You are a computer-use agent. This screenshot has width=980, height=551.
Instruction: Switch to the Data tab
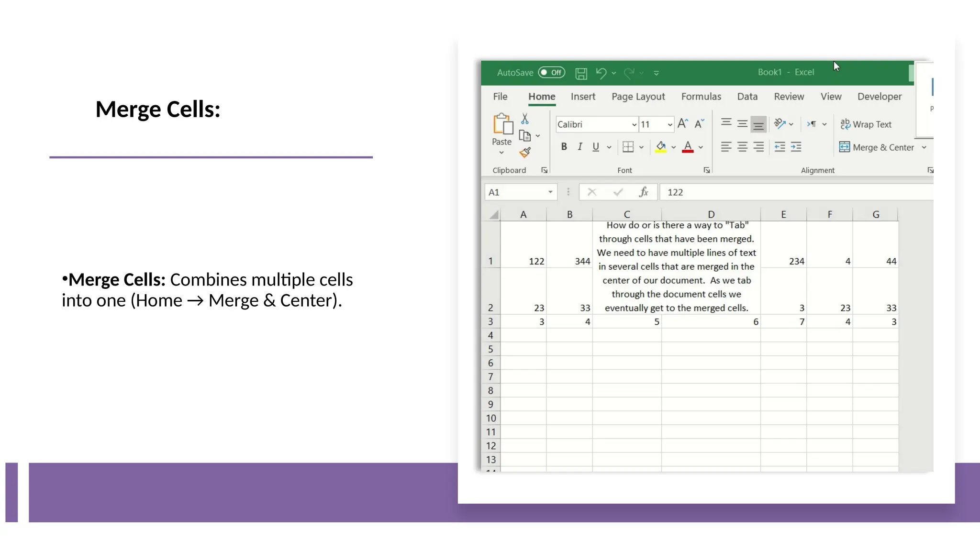point(747,97)
